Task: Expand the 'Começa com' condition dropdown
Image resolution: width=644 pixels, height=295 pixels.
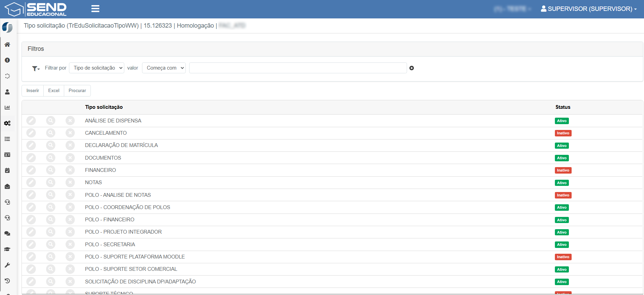Action: pyautogui.click(x=164, y=68)
